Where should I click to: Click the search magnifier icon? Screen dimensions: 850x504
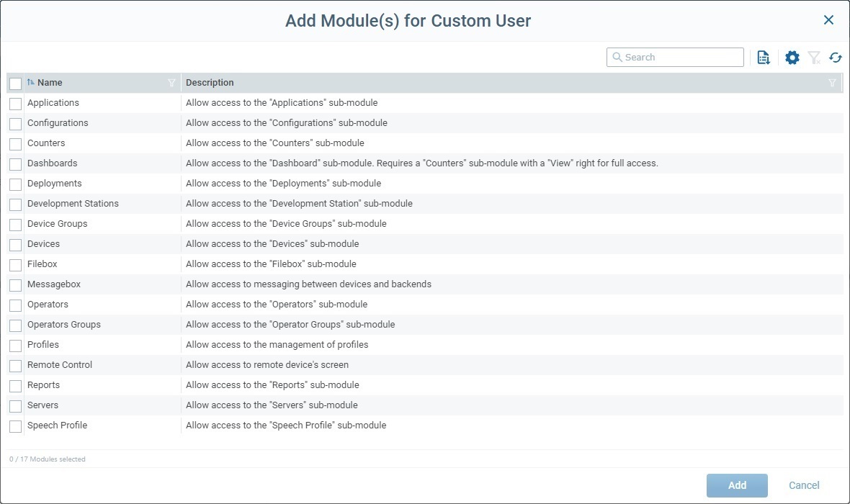click(x=618, y=57)
